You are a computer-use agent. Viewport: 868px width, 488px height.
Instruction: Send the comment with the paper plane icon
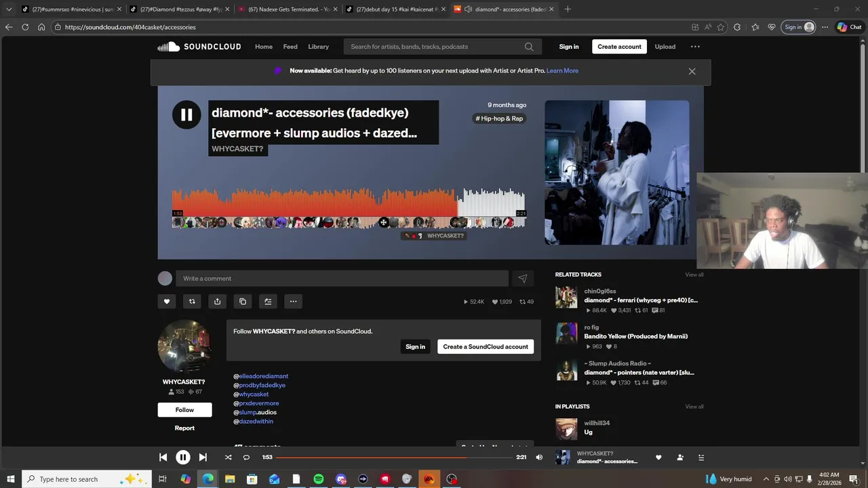tap(523, 279)
